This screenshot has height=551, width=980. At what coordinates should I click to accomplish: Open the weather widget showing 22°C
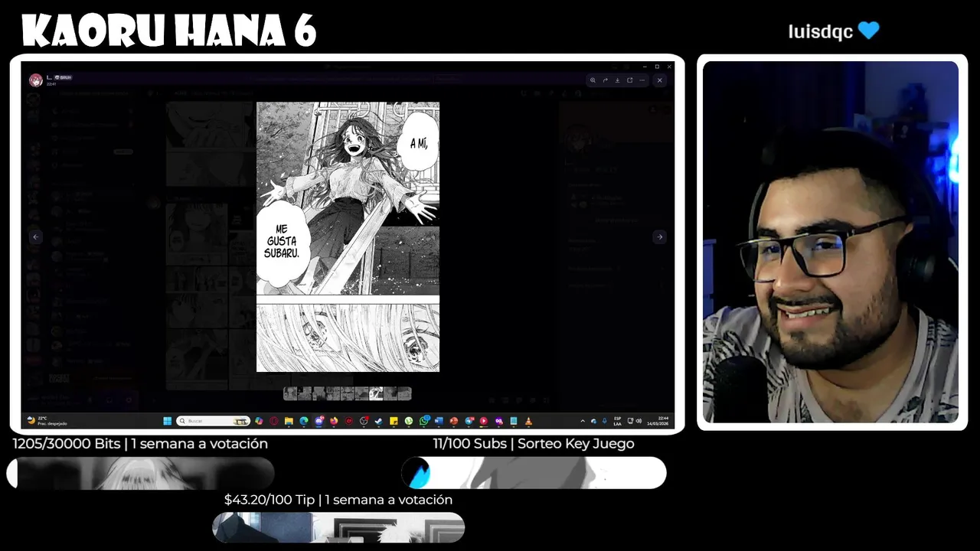(x=47, y=421)
